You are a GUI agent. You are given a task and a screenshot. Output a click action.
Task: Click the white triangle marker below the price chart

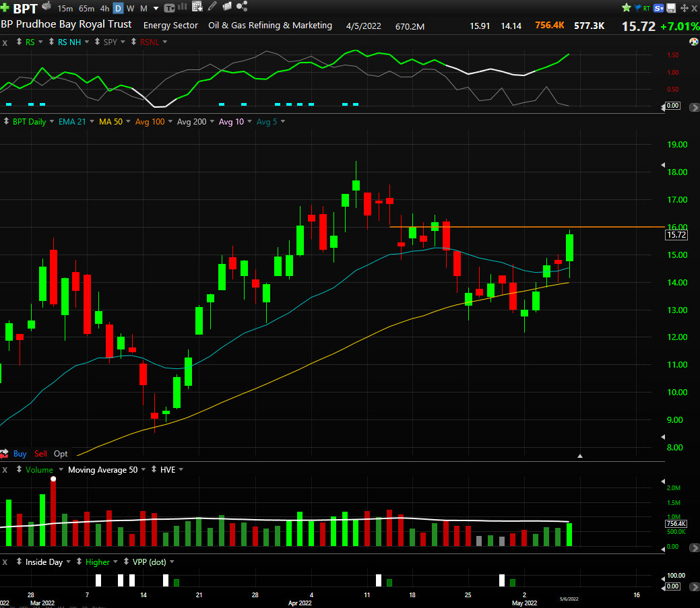pyautogui.click(x=580, y=456)
